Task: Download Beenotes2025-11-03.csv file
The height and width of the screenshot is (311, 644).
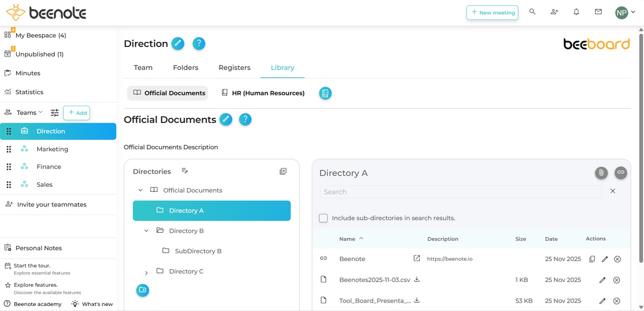Action: [417, 279]
